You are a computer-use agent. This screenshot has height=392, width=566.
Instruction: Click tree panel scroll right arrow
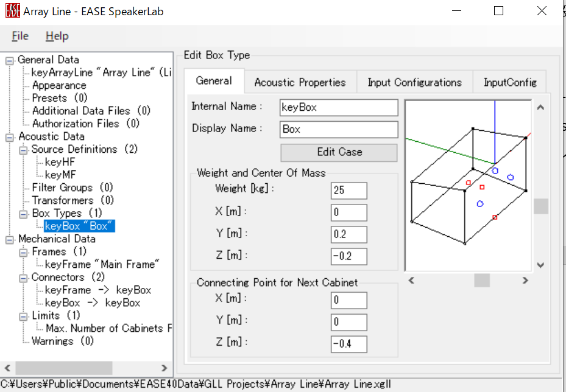coord(164,368)
